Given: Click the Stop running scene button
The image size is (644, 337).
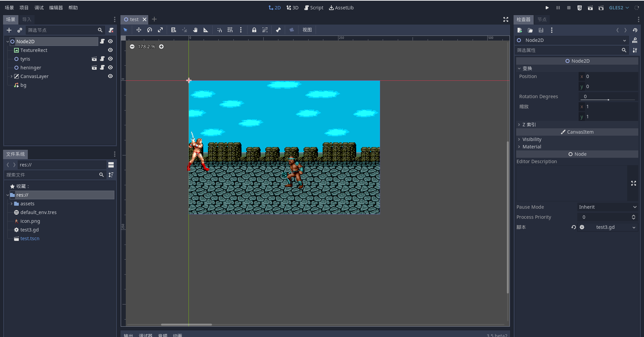Looking at the screenshot, I should [569, 8].
